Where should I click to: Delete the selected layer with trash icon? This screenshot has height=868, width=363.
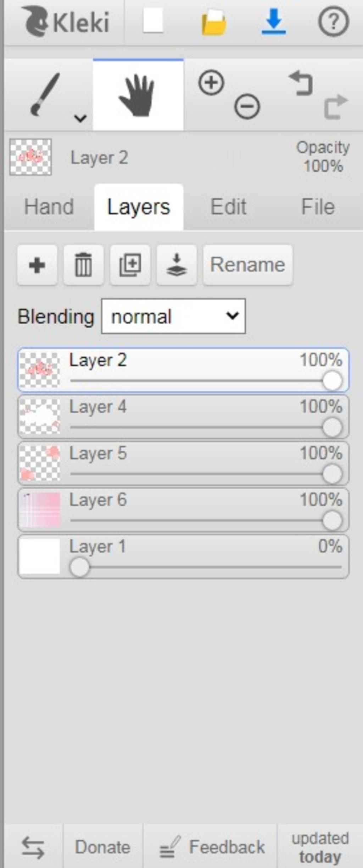click(83, 265)
